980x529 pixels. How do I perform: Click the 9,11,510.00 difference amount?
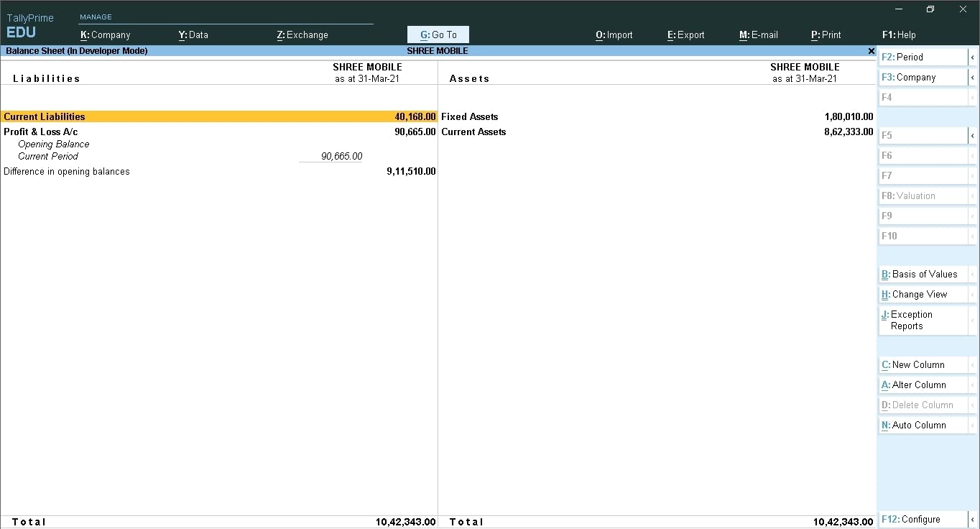point(411,171)
